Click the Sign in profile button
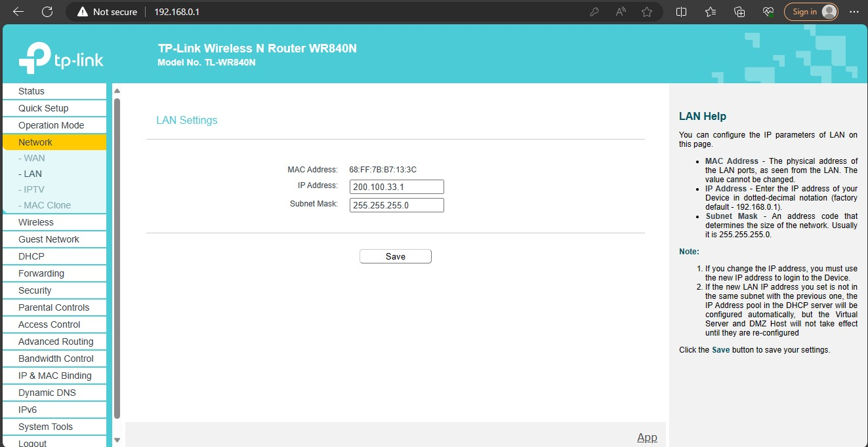868x447 pixels. click(x=812, y=12)
